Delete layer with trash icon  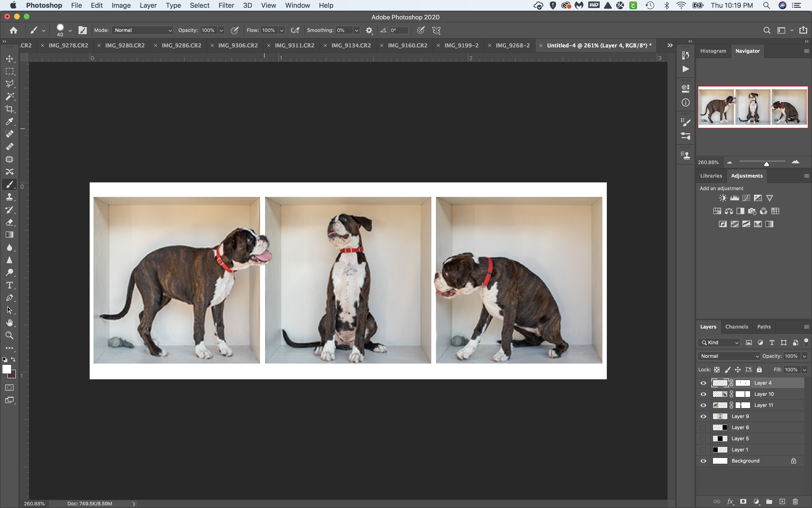(x=795, y=501)
